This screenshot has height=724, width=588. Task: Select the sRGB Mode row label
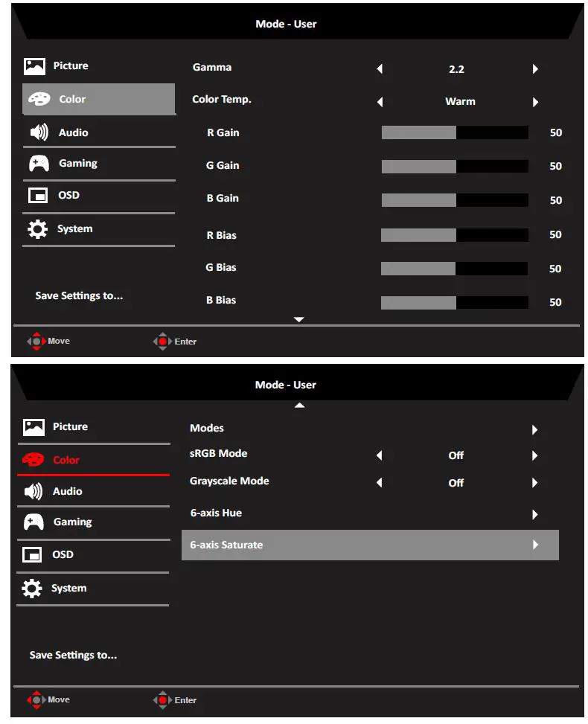click(219, 454)
